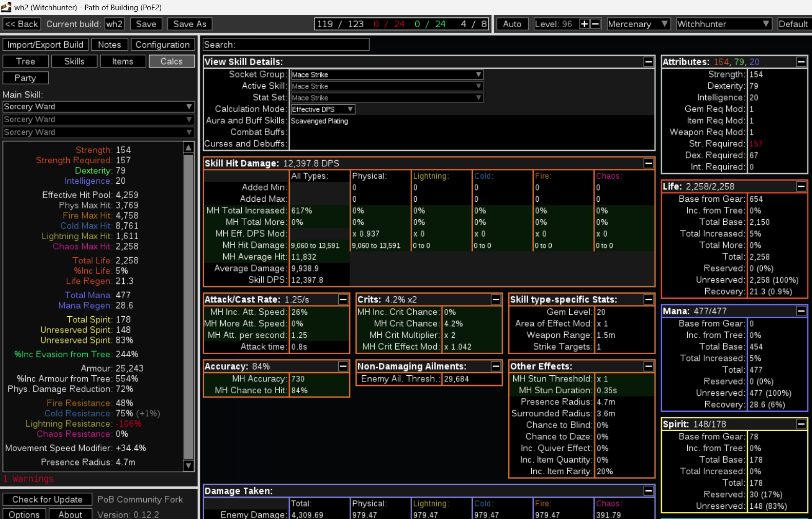Collapse the Life panel
This screenshot has width=812, height=519.
pos(801,186)
